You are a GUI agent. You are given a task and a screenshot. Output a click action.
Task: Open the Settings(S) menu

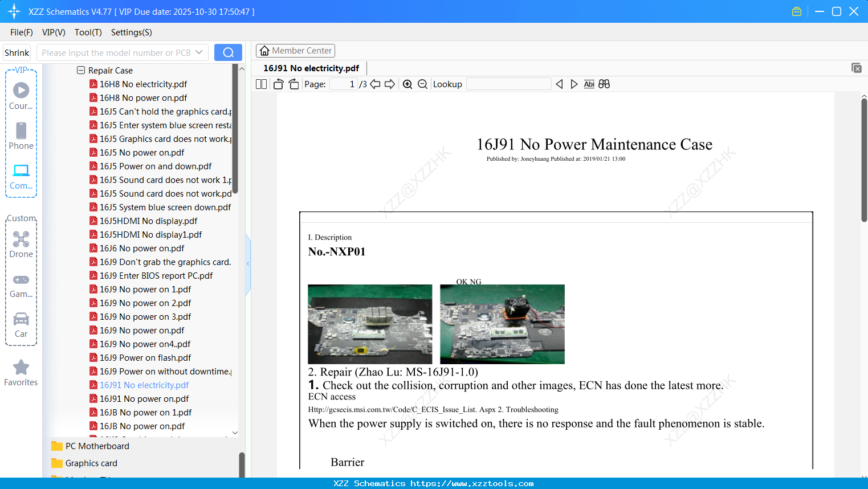point(132,32)
